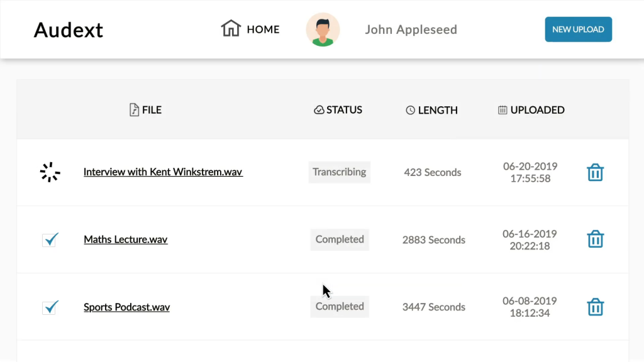Open Maths Lecture.wav file link

pyautogui.click(x=126, y=239)
